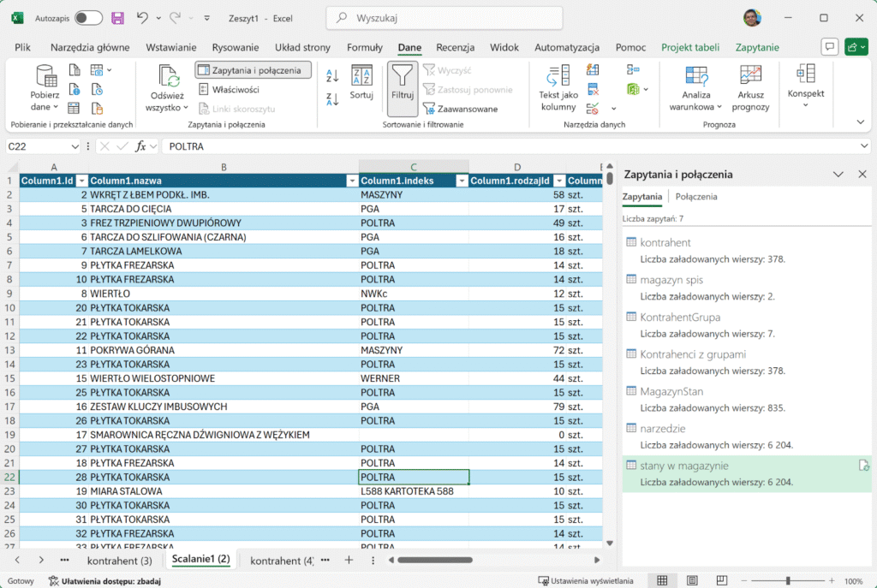Screen dimensions: 877x588
Task: Open the filter dropdown on Column1.indeks
Action: 463,181
